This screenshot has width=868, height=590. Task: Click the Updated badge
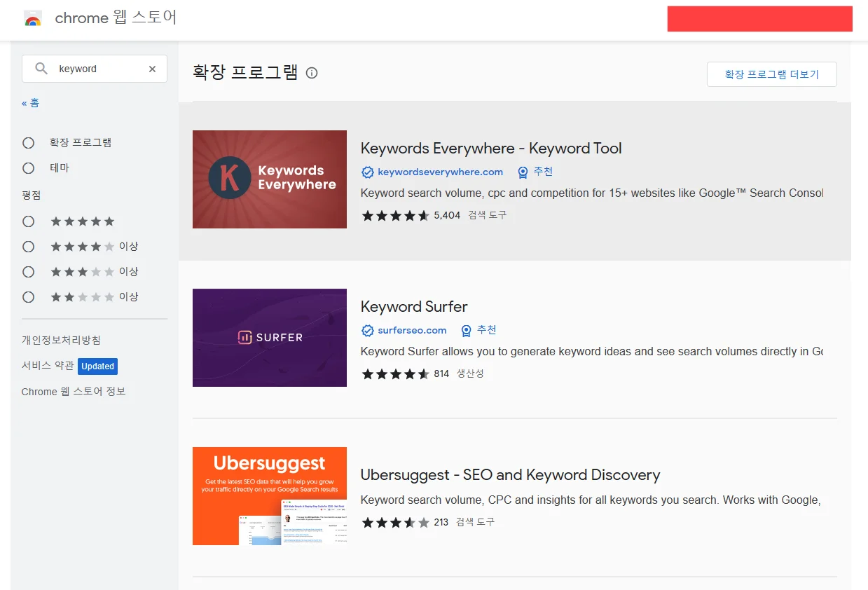[x=97, y=366]
